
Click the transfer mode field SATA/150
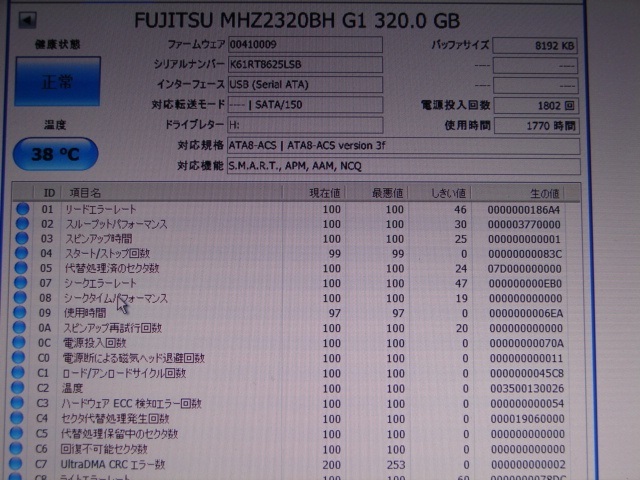pyautogui.click(x=305, y=105)
